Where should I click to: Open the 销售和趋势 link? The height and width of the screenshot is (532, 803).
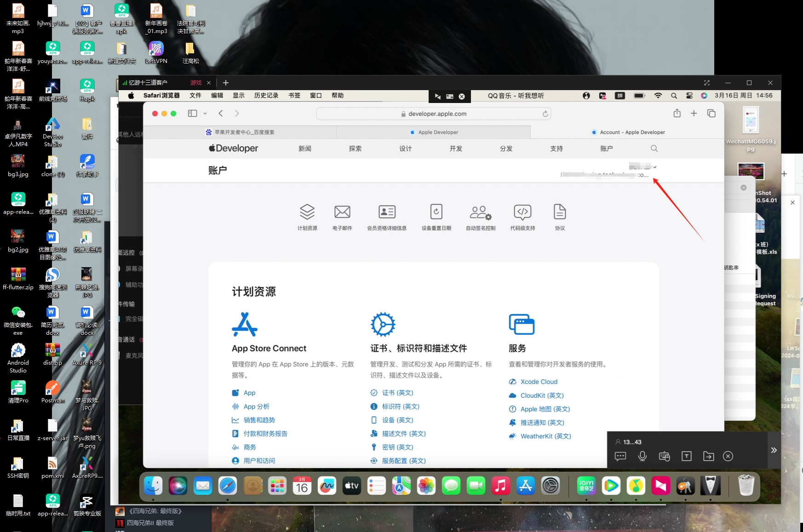[x=259, y=420]
